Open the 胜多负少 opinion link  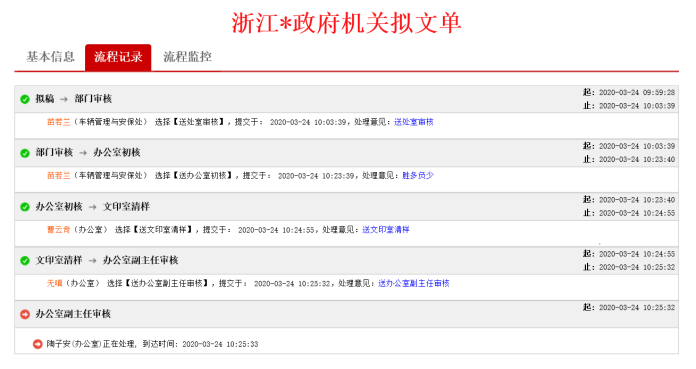point(418,175)
